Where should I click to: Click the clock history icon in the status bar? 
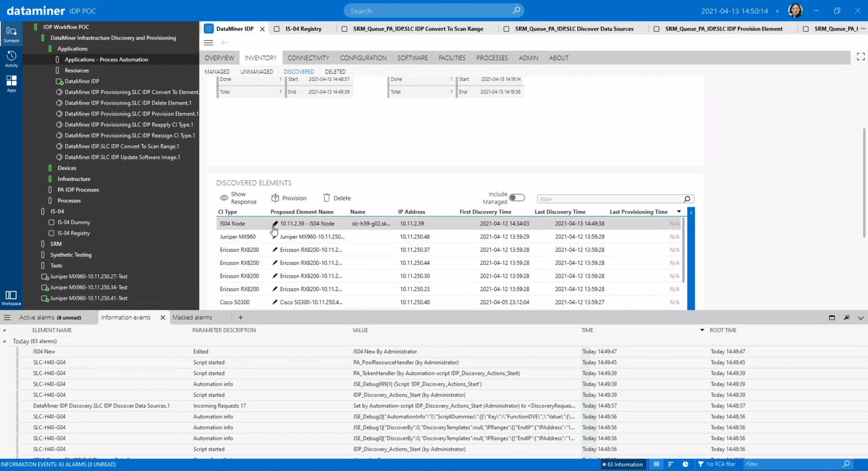pyautogui.click(x=685, y=464)
